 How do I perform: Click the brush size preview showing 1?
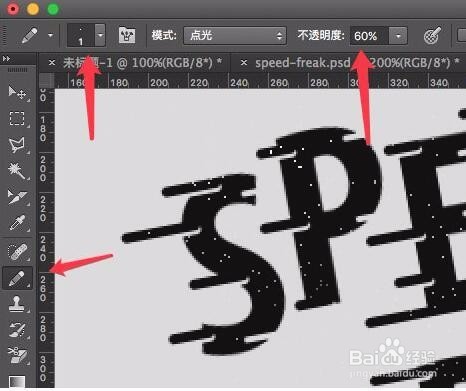[81, 35]
